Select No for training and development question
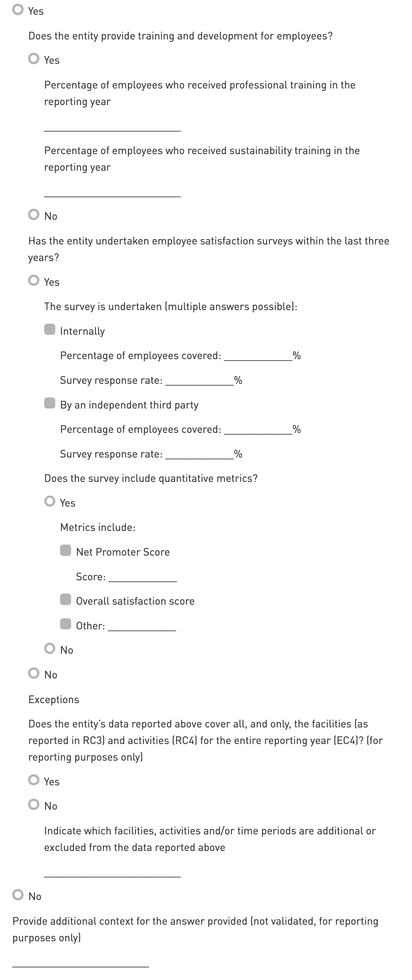 pyautogui.click(x=34, y=215)
